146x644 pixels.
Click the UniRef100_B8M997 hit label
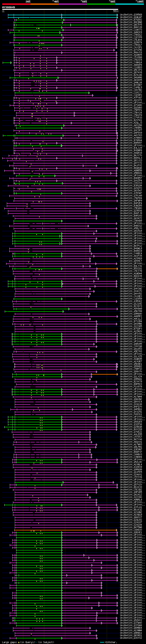tap(131, 143)
